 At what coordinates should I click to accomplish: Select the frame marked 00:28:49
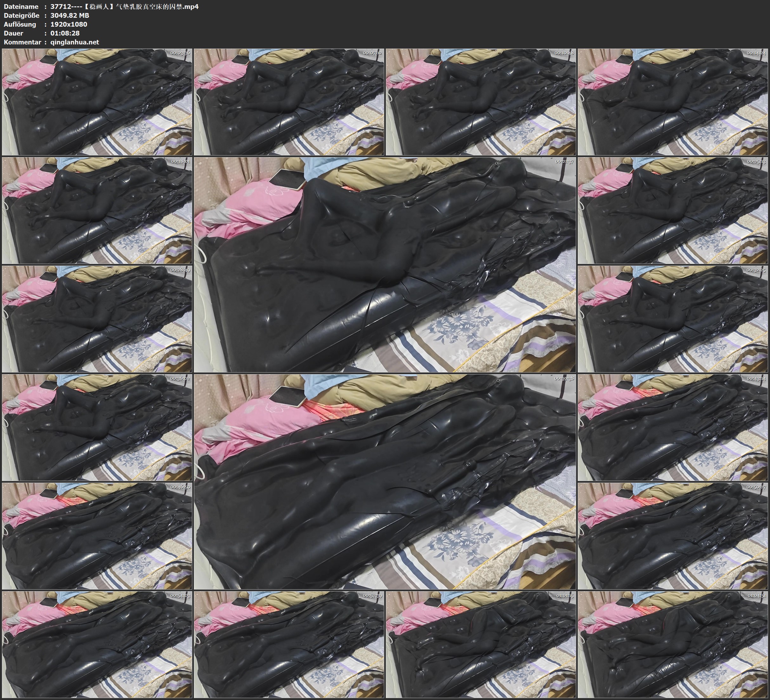[97, 319]
